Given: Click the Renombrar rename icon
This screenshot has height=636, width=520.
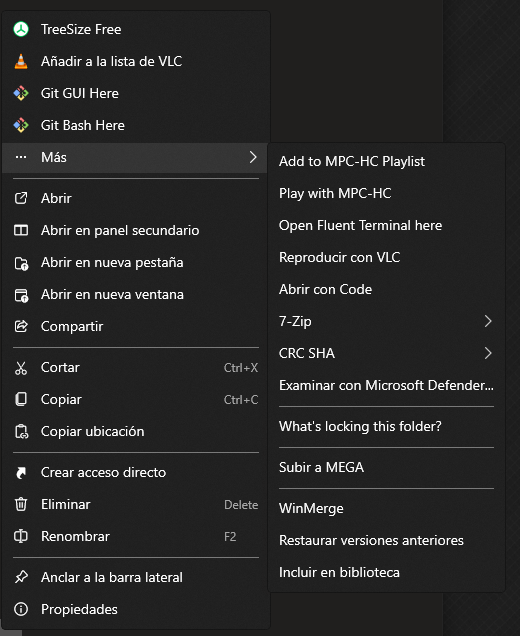Looking at the screenshot, I should pos(21,537).
